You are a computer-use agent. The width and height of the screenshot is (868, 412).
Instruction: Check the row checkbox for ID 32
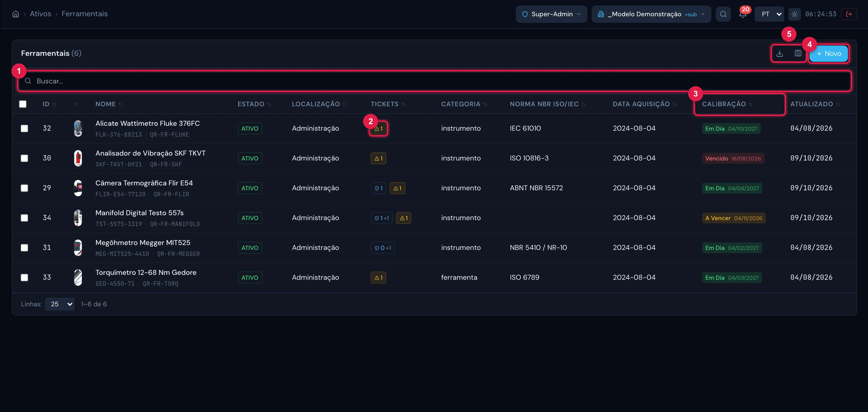coord(24,128)
